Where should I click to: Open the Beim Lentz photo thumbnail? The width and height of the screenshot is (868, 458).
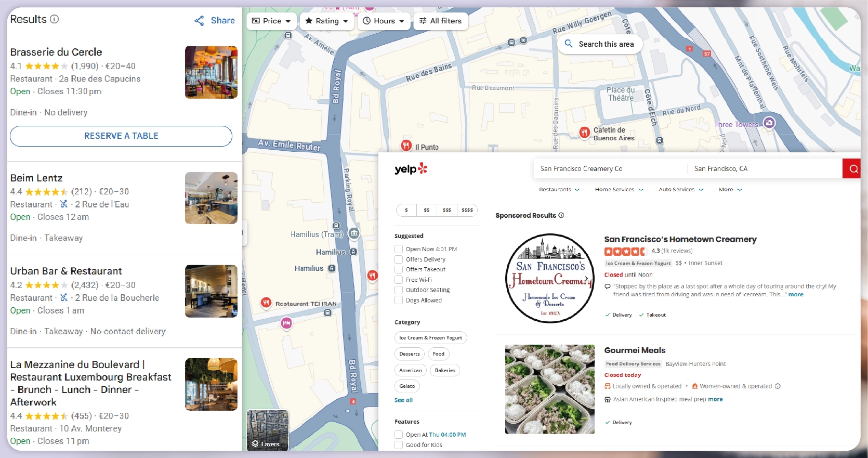(211, 198)
